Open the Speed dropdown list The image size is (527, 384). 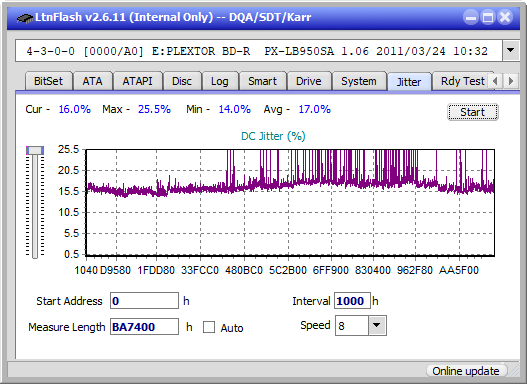tap(377, 325)
